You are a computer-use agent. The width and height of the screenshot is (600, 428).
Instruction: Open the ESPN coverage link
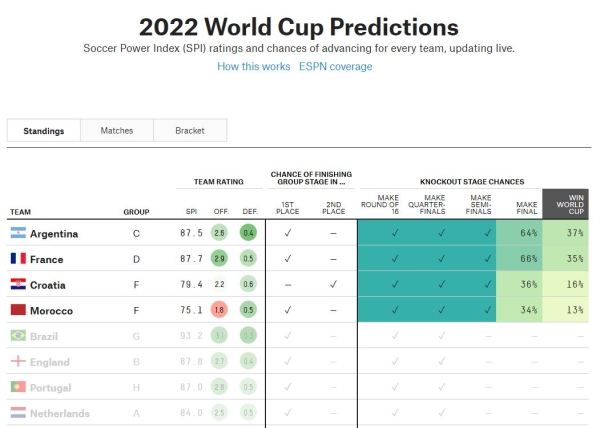click(336, 67)
